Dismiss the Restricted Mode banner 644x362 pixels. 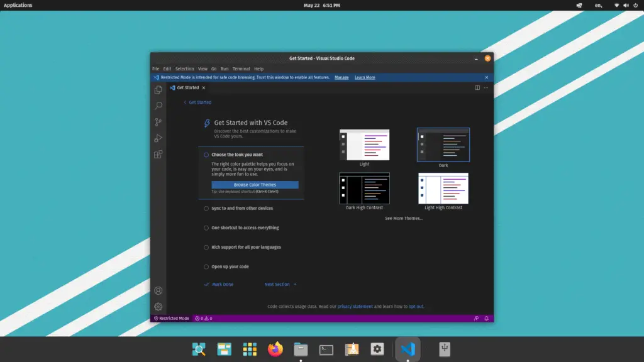pyautogui.click(x=487, y=77)
